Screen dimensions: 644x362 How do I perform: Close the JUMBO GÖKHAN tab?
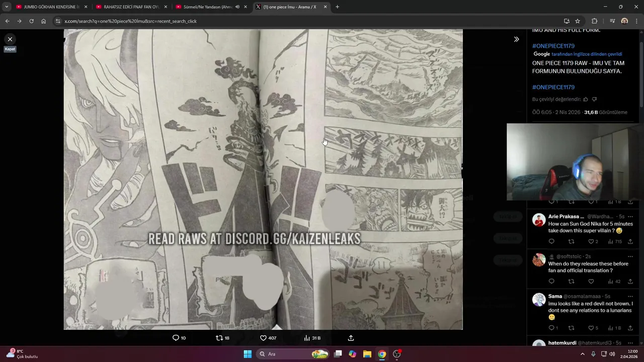tap(86, 7)
